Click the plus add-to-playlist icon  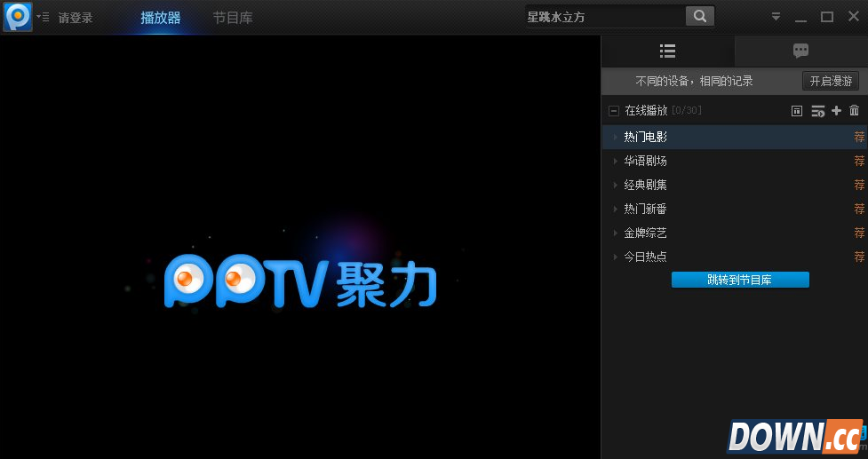point(836,111)
